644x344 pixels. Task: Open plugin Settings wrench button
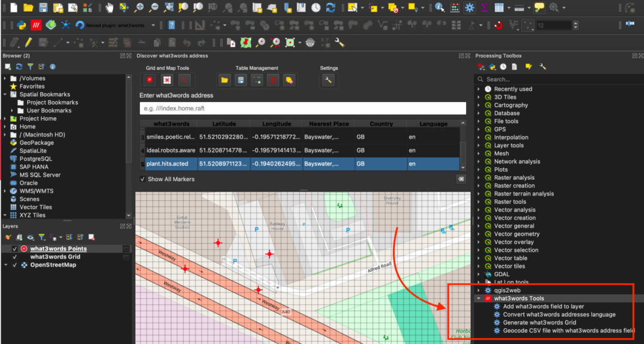[x=328, y=80]
